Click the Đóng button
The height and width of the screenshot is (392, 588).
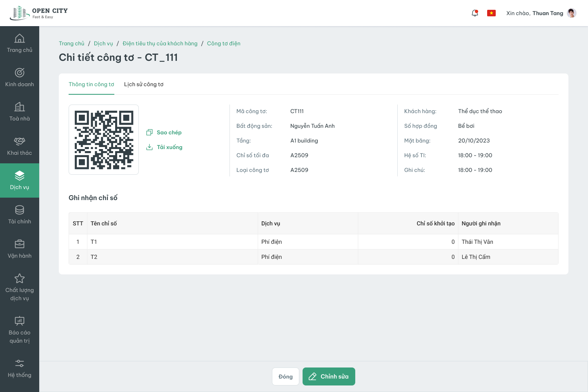pos(285,376)
